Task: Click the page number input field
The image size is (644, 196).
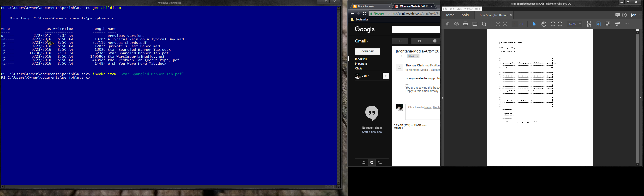Action: (515, 24)
